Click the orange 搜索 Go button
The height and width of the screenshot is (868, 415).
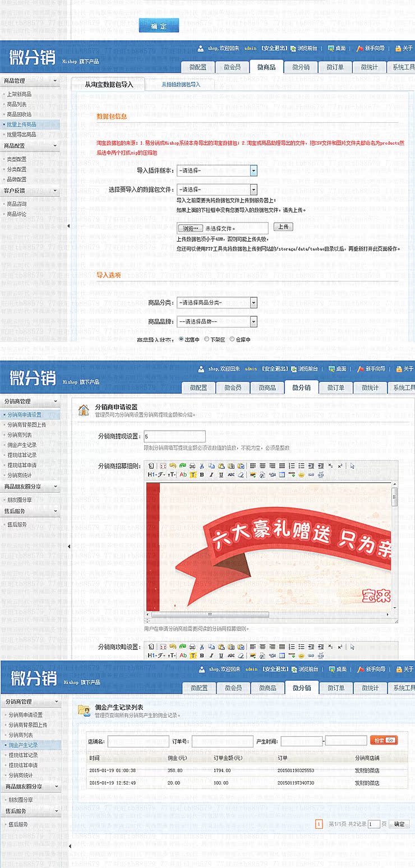(384, 740)
